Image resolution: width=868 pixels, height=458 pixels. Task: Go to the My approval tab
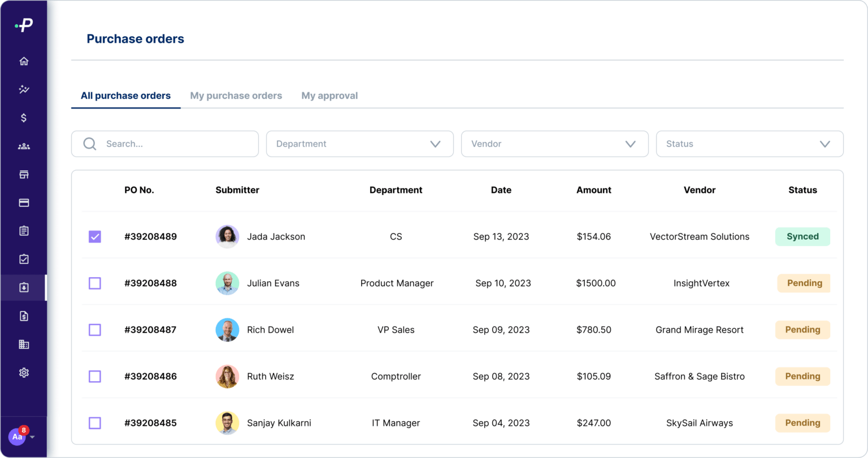(329, 96)
